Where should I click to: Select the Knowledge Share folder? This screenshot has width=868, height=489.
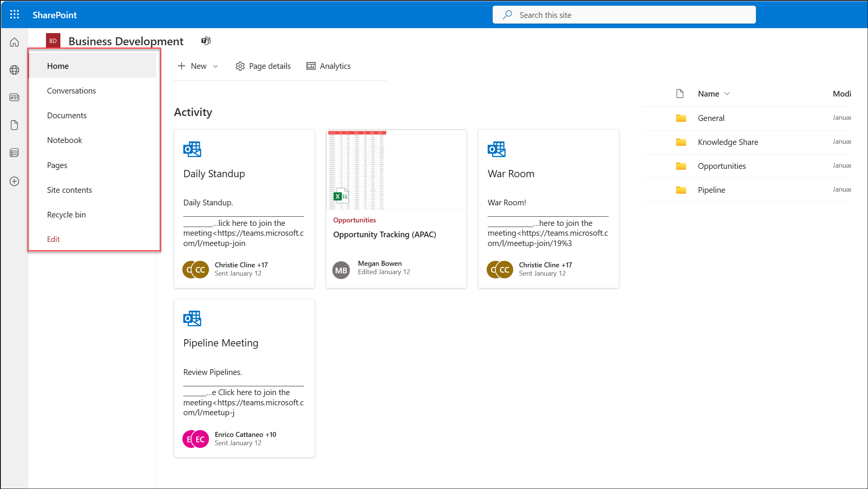[x=728, y=141]
